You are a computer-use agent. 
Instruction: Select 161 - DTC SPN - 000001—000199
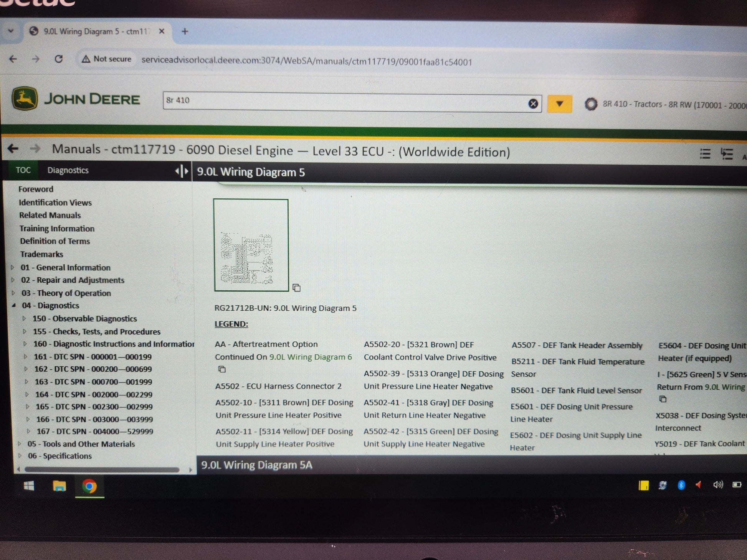click(93, 357)
